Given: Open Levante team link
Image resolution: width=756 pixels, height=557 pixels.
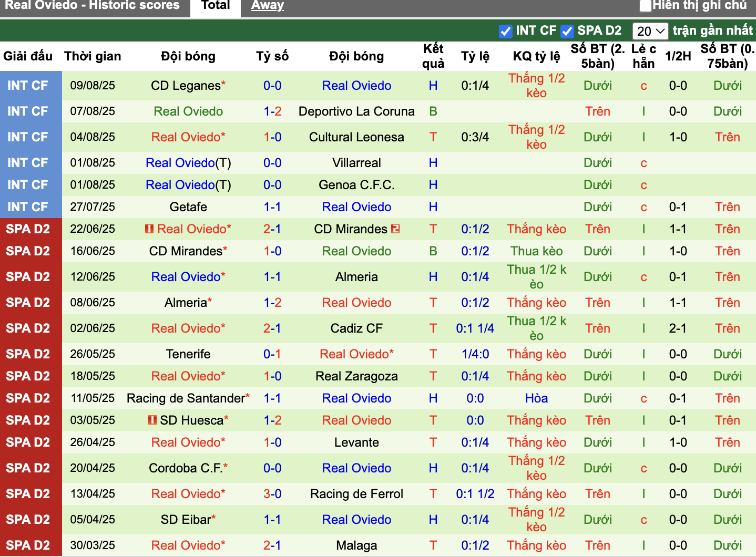Looking at the screenshot, I should (x=356, y=442).
